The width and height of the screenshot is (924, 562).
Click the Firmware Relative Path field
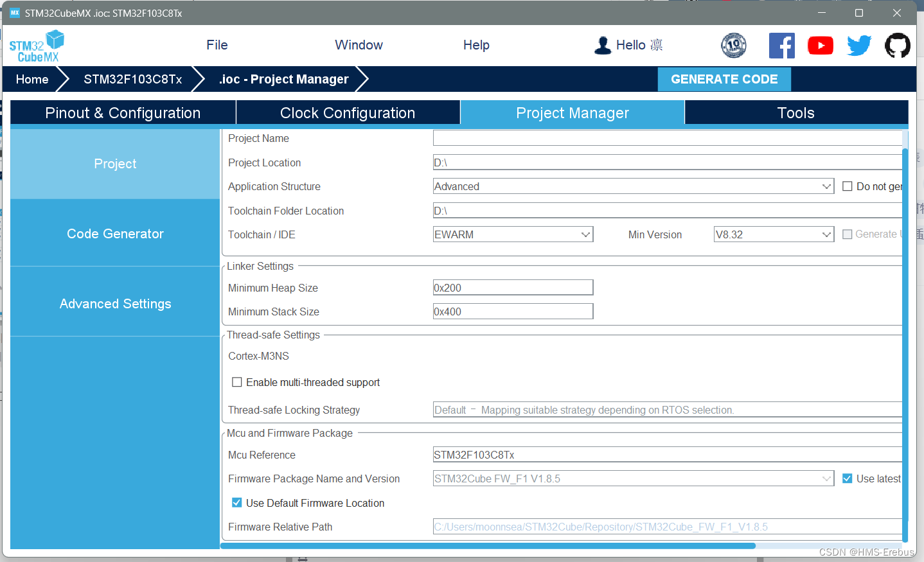click(668, 527)
